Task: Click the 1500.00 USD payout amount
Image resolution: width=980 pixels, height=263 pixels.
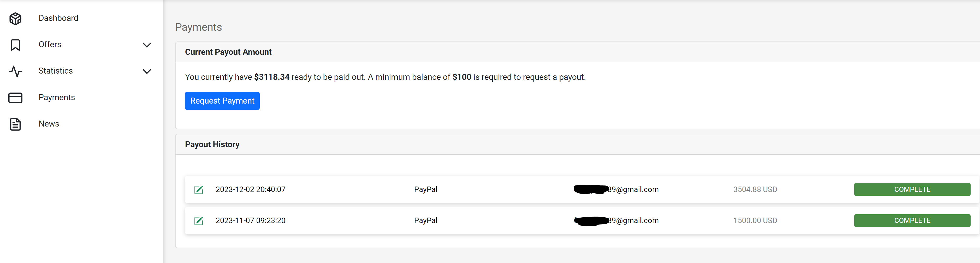Action: point(755,220)
